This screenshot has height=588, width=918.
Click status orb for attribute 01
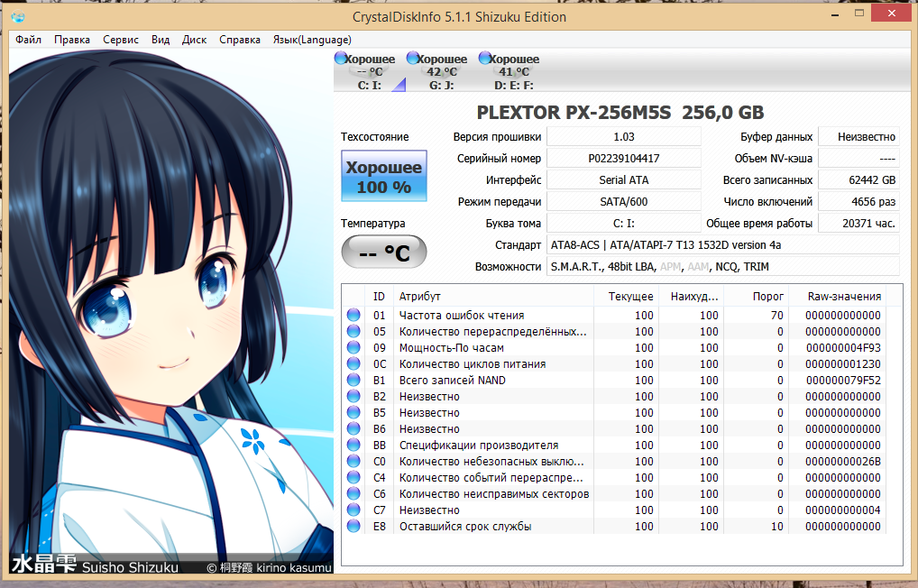[353, 315]
